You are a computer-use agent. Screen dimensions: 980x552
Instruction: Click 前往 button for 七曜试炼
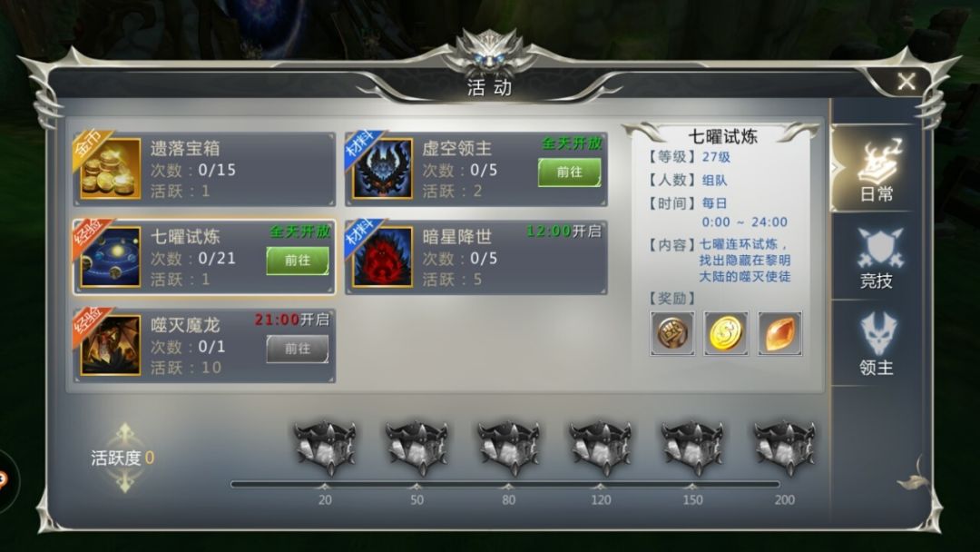tap(298, 260)
